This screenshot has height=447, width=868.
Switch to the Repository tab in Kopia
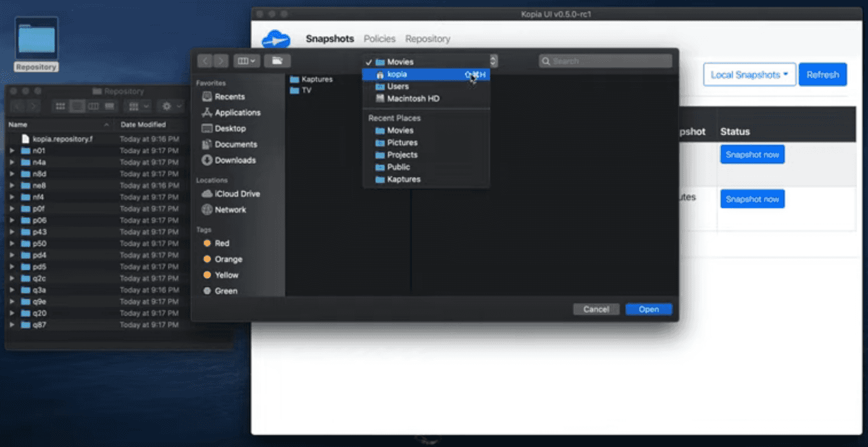click(427, 38)
